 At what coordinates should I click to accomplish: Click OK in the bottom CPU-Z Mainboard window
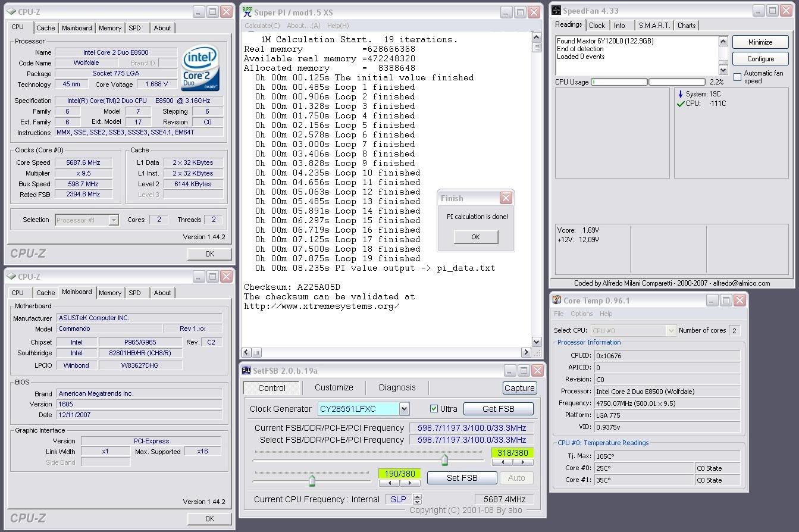click(x=209, y=518)
